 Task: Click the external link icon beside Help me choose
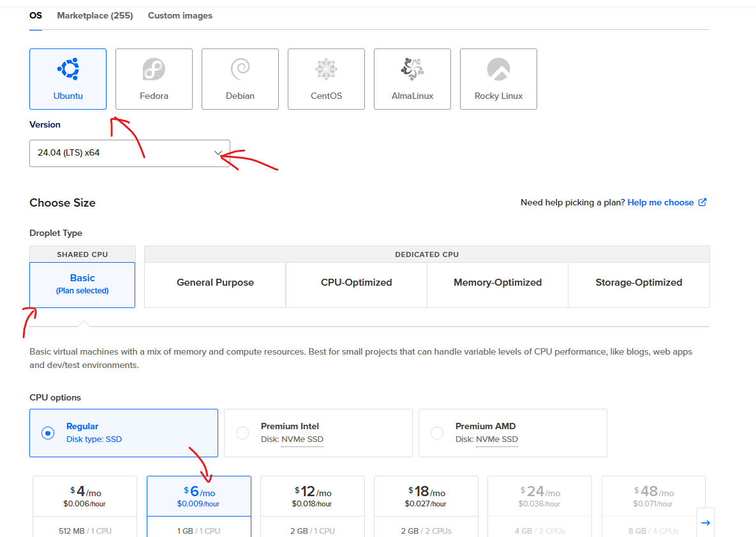(702, 202)
